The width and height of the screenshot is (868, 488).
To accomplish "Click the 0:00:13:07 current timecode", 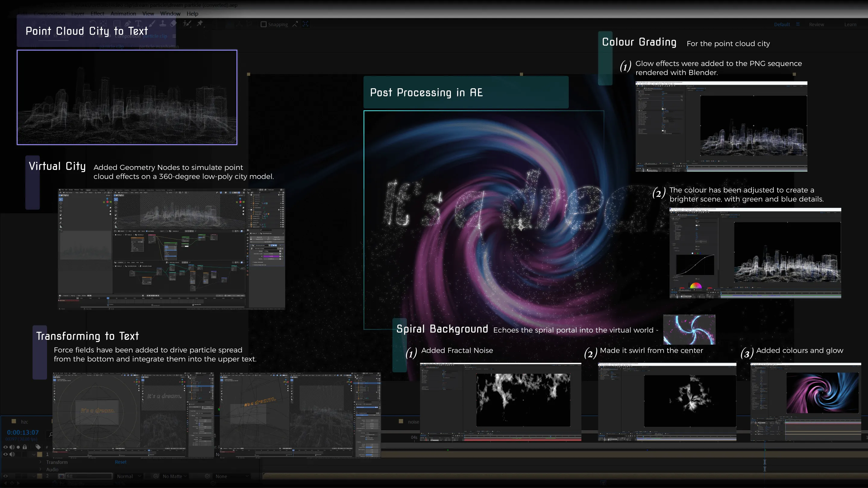I will coord(23,433).
